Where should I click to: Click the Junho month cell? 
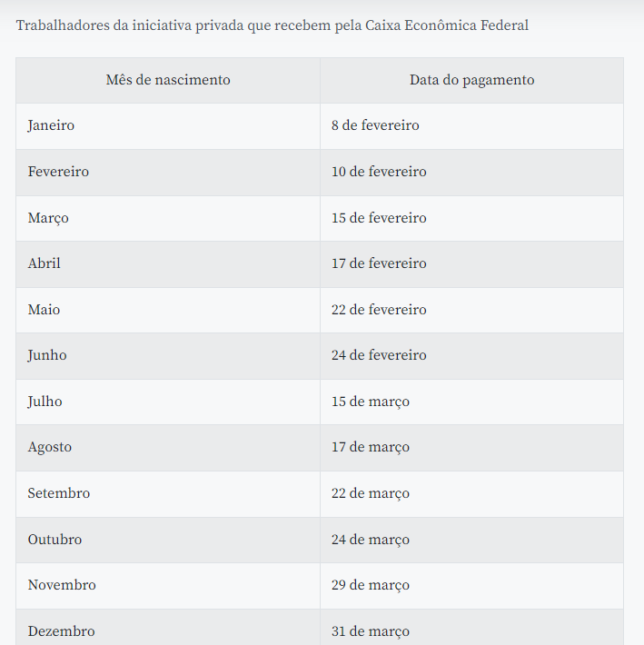47,355
